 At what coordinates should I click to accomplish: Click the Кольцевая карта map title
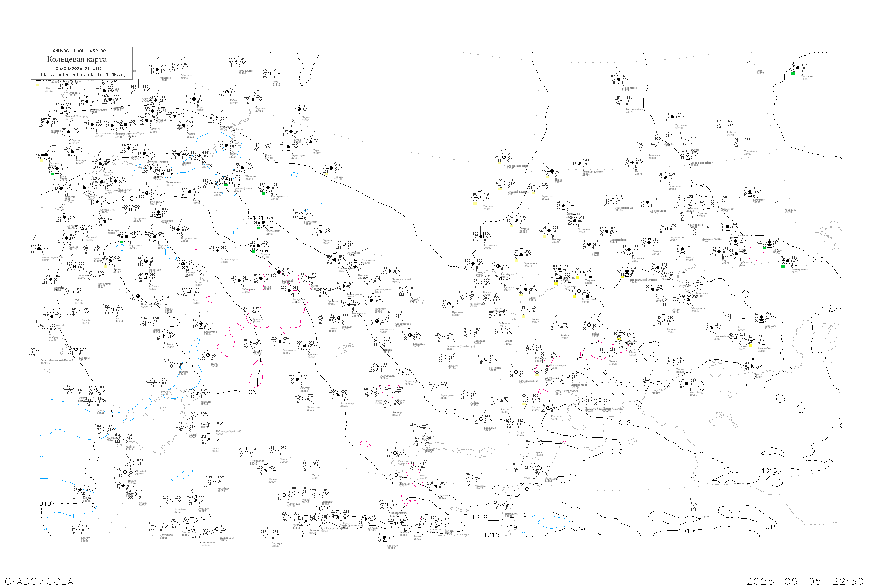76,59
